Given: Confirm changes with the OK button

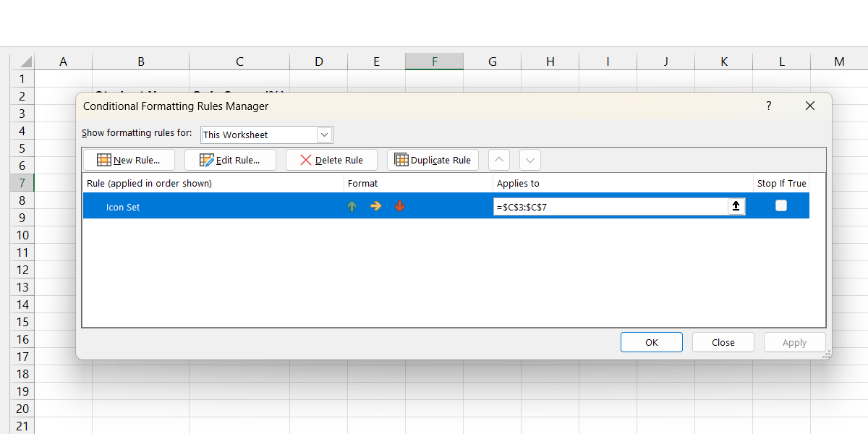Looking at the screenshot, I should (651, 341).
